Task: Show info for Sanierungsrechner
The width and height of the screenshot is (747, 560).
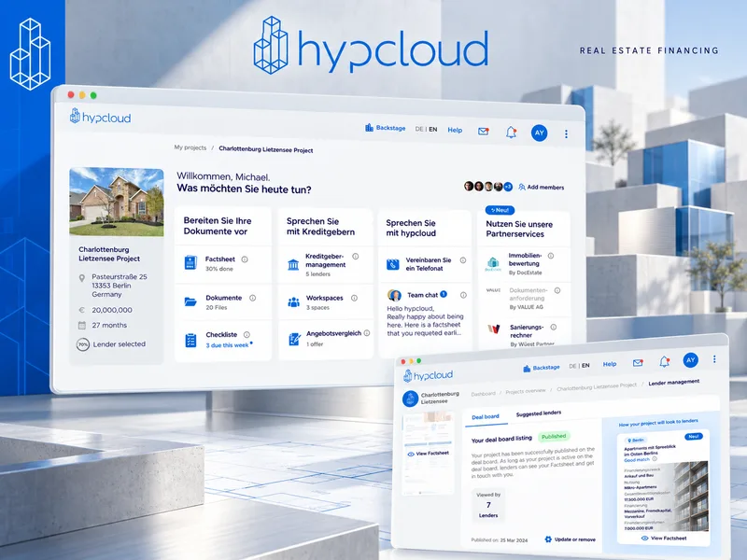Action: [x=554, y=328]
